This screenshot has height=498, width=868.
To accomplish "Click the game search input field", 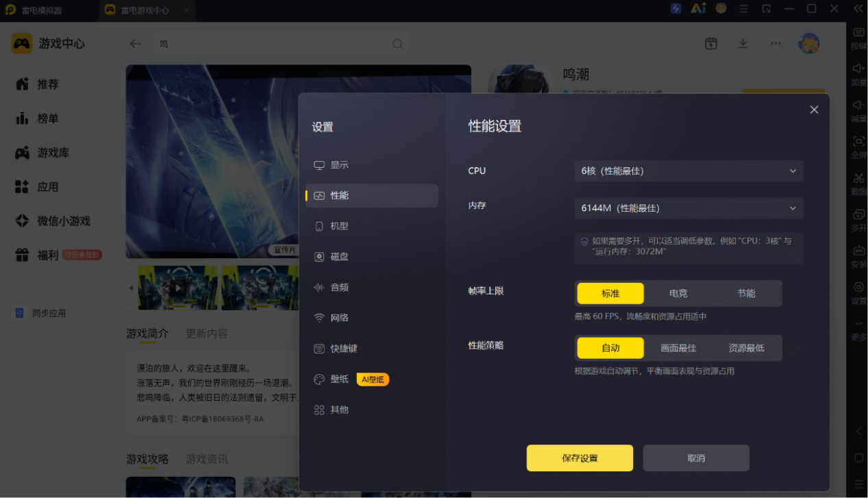I will [281, 43].
